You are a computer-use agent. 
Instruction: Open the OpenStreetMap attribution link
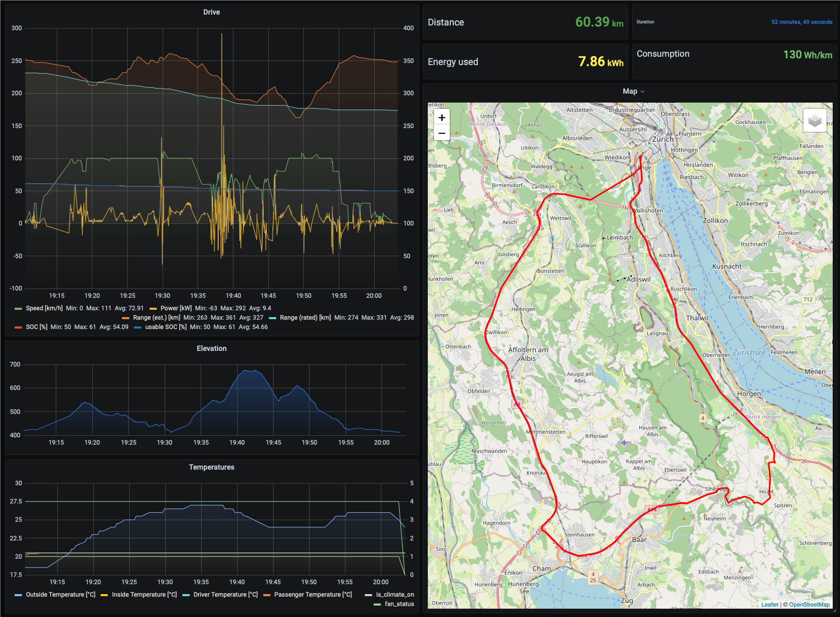[x=809, y=605]
